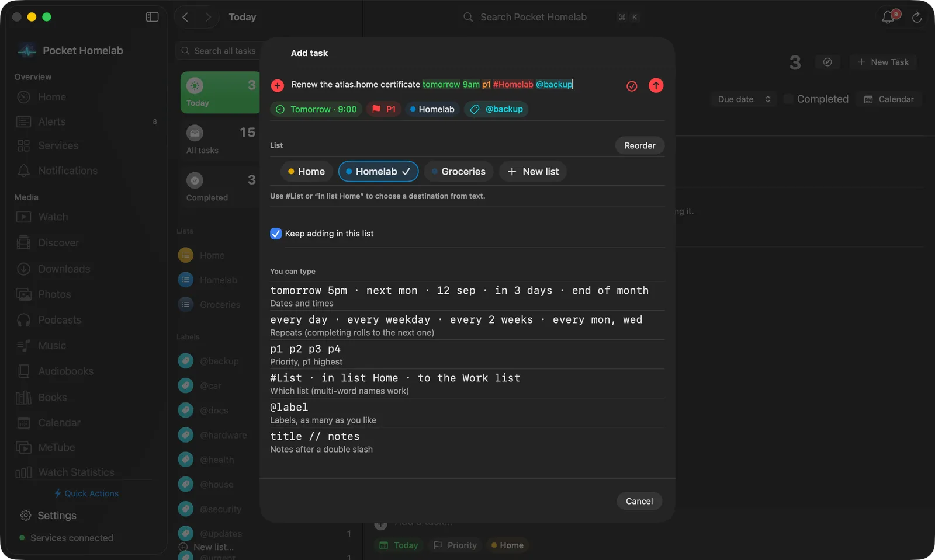Select the All tasks tile
The height and width of the screenshot is (560, 935).
220,140
